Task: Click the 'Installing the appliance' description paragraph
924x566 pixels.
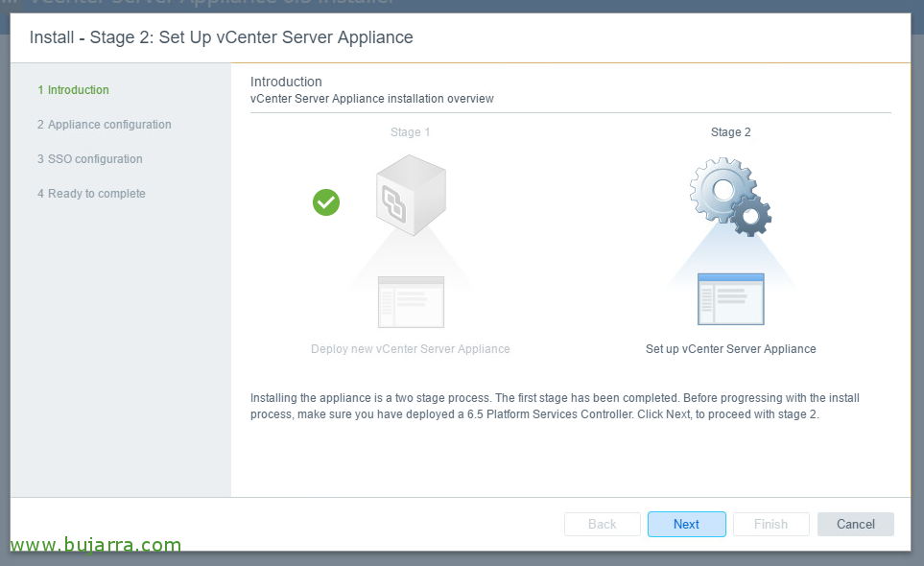Action: (555, 407)
